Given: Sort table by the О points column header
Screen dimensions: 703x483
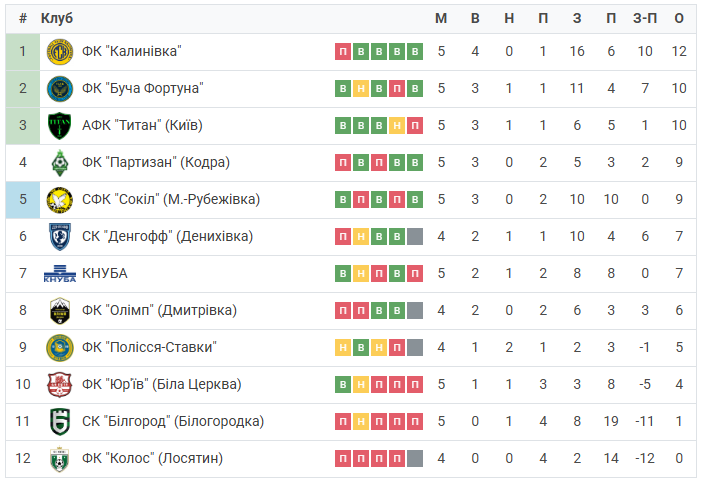Looking at the screenshot, I should (679, 18).
